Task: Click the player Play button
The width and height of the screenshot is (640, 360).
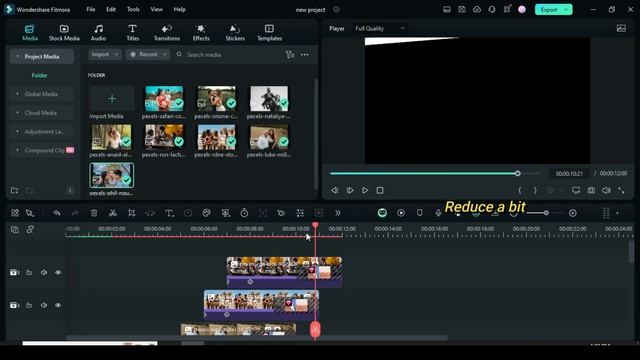Action: pyautogui.click(x=365, y=190)
